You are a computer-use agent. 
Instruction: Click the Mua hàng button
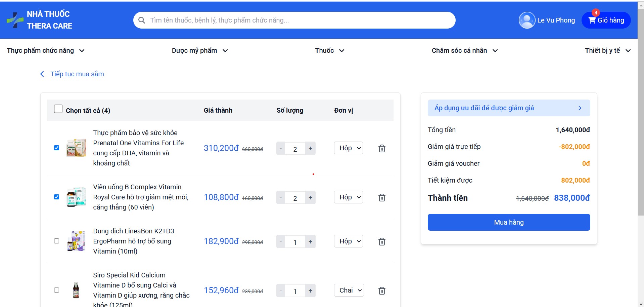click(509, 222)
